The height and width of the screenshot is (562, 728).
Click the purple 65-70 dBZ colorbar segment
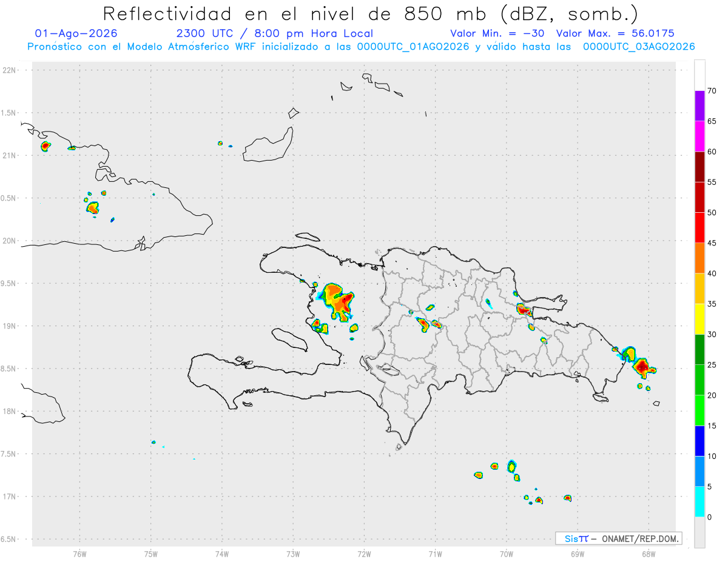point(699,105)
